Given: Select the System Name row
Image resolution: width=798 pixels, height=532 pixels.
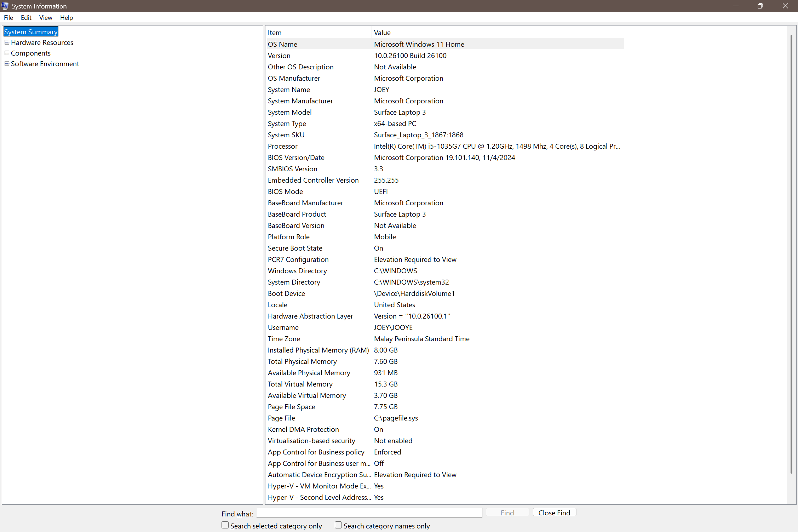Looking at the screenshot, I should 445,90.
